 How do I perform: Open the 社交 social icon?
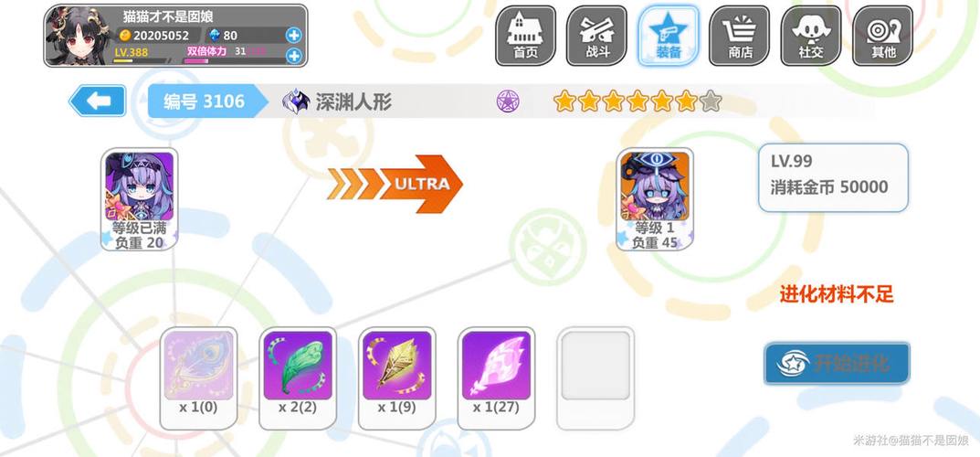pyautogui.click(x=811, y=36)
